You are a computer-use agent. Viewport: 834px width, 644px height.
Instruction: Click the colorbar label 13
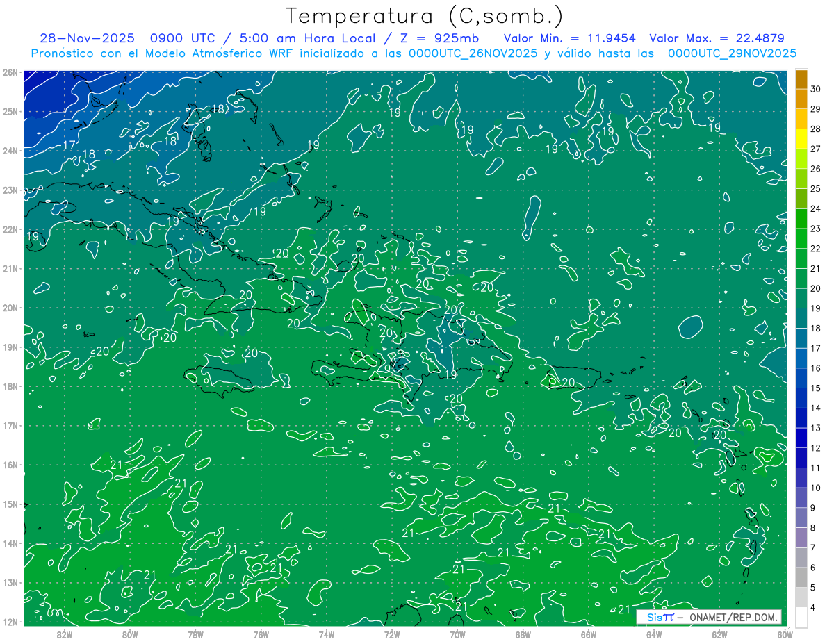click(x=815, y=428)
